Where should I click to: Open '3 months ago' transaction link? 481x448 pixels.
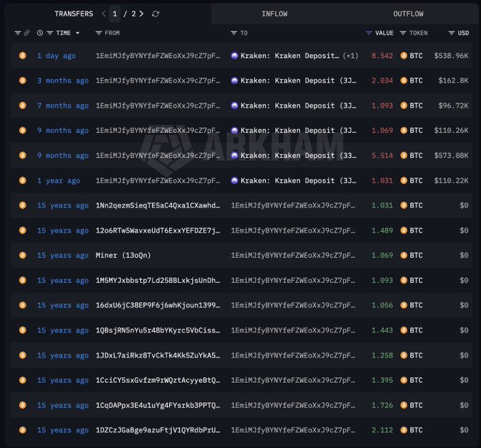[63, 81]
